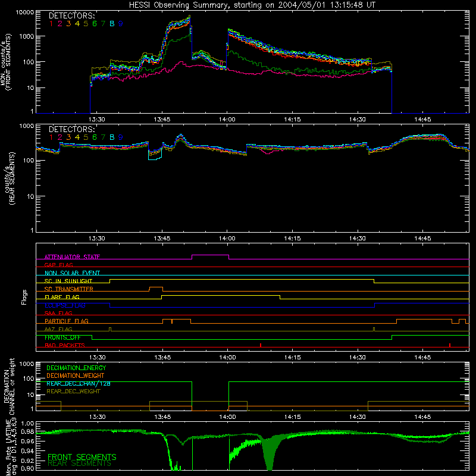Select green detector 6 in front segments legend
This screenshot has height=476, width=476.
click(95, 24)
